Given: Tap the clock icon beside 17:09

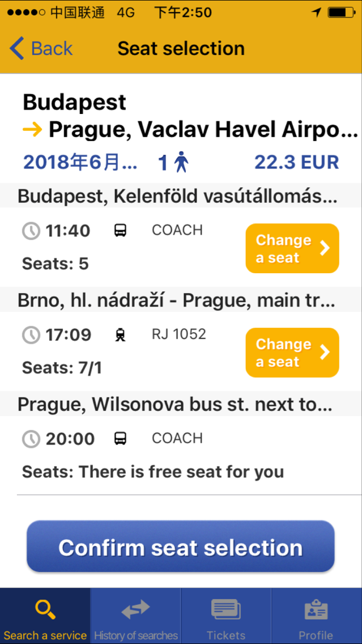Looking at the screenshot, I should 31,335.
